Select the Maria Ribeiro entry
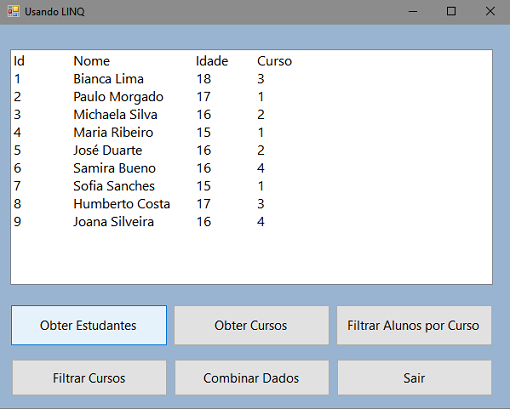510x409 pixels. [251, 133]
